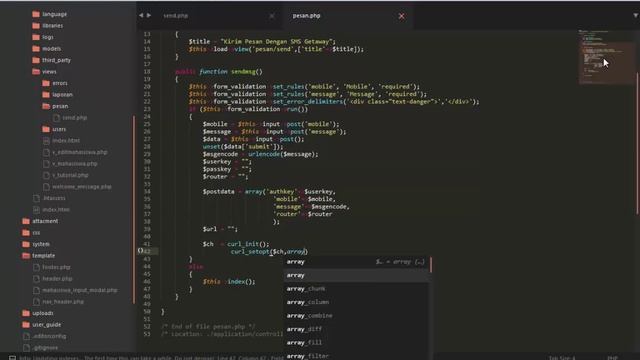This screenshot has height=360, width=640.
Task: Click 'curl_init' on line 41
Action: 242,244
